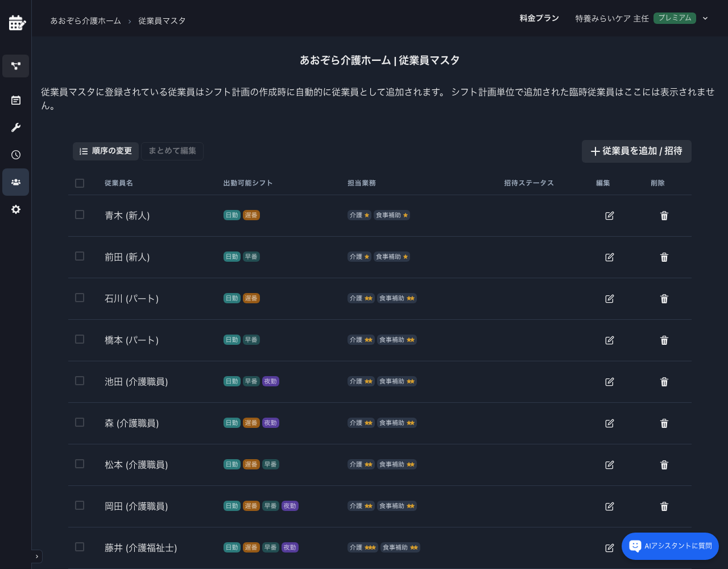Check the checkbox for 森 (介護職員)
The image size is (728, 569).
point(79,422)
